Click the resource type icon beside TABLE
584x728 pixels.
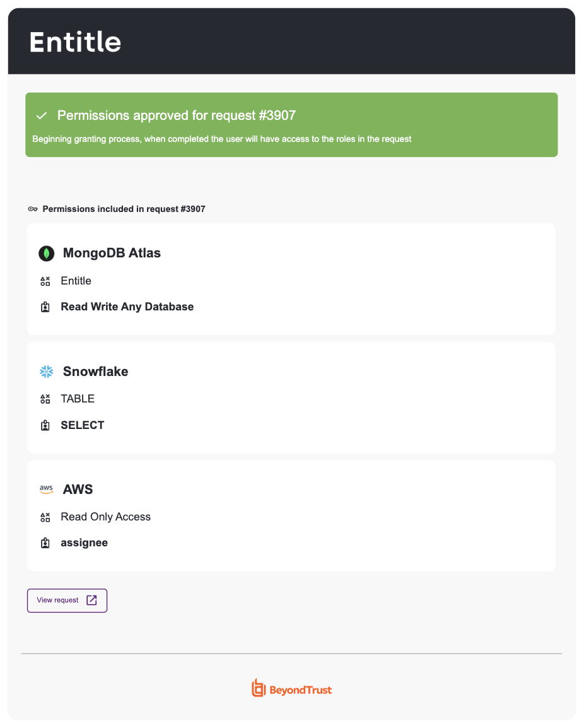click(45, 399)
